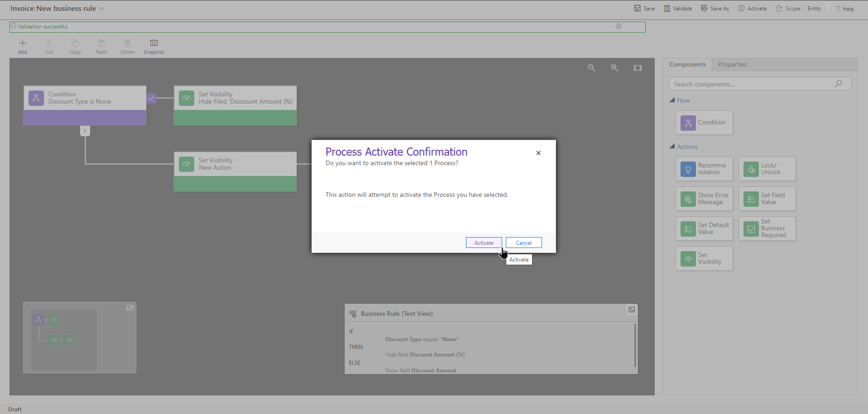Click Activate in the confirmation dialog

[x=484, y=243]
